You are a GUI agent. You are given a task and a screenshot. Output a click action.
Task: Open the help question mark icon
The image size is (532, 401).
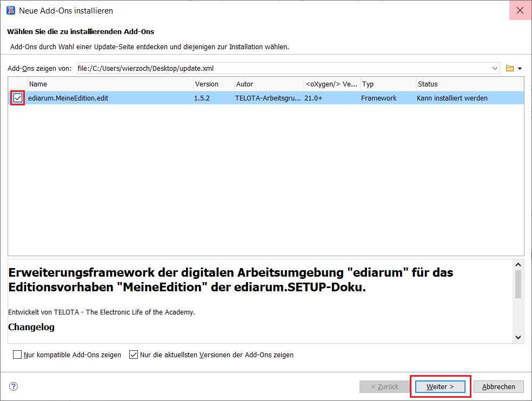[x=14, y=386]
